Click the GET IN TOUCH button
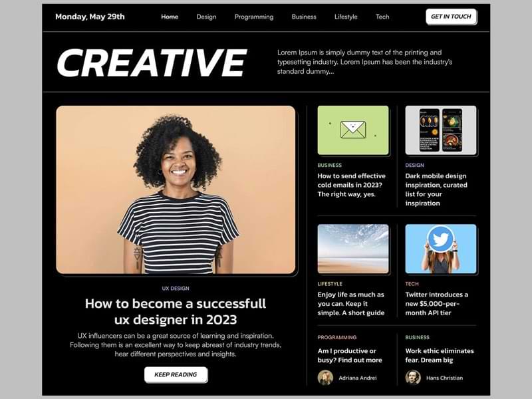The width and height of the screenshot is (532, 399). tap(451, 17)
